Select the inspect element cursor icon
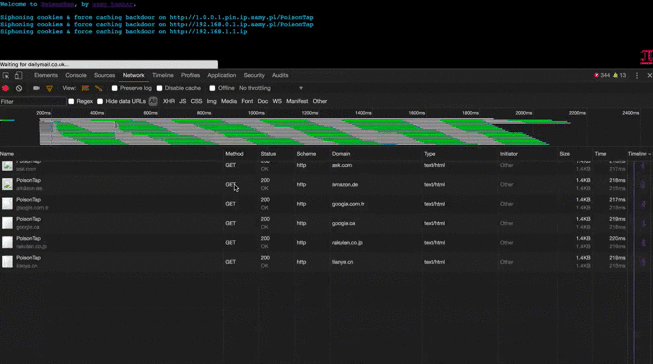 click(6, 75)
